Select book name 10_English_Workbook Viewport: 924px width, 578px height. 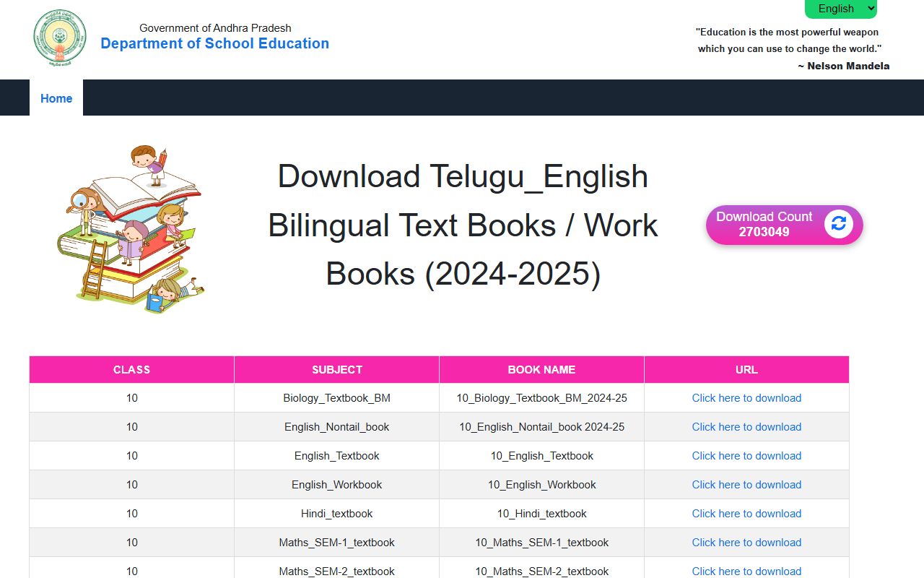(x=542, y=485)
